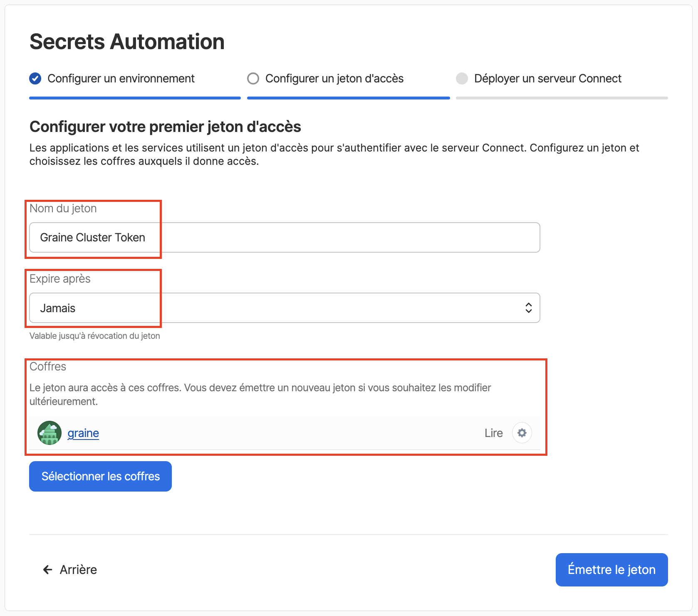Go to the Configurer un environnement step
Viewport: 698px width, 616px height.
[x=121, y=79]
